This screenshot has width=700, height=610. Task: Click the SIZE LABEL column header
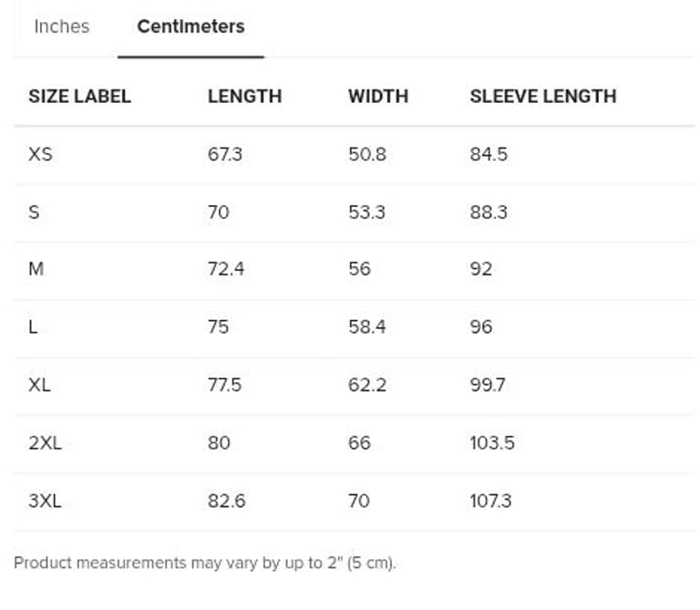coord(79,96)
